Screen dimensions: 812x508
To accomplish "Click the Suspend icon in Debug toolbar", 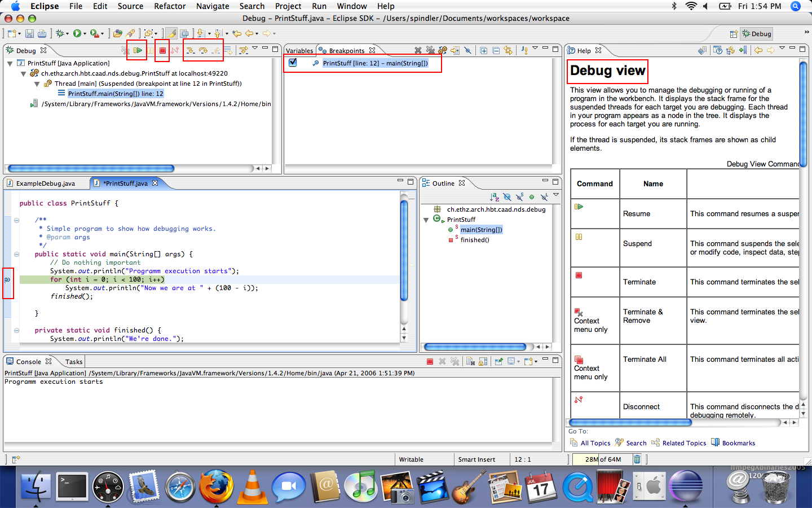I will [151, 50].
